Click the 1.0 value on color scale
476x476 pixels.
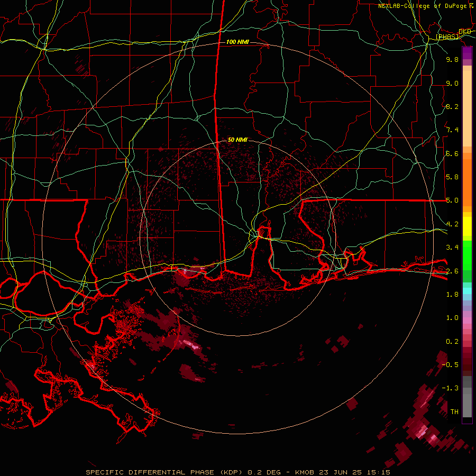click(x=452, y=318)
